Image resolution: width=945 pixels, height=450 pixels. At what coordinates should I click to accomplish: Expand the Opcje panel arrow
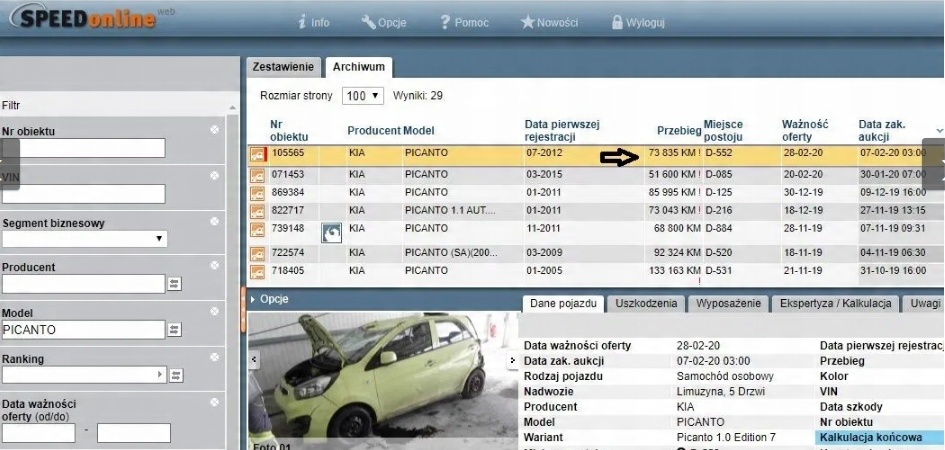pos(254,299)
